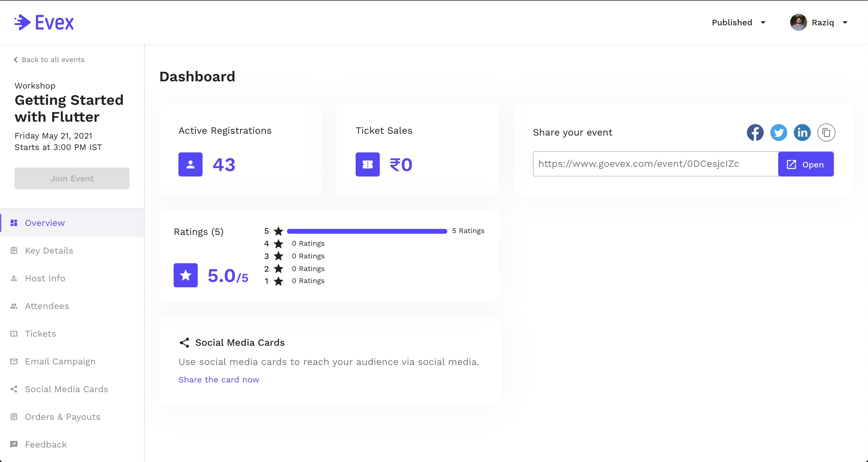Click the Workshop event type label
Image resolution: width=868 pixels, height=462 pixels.
click(35, 86)
